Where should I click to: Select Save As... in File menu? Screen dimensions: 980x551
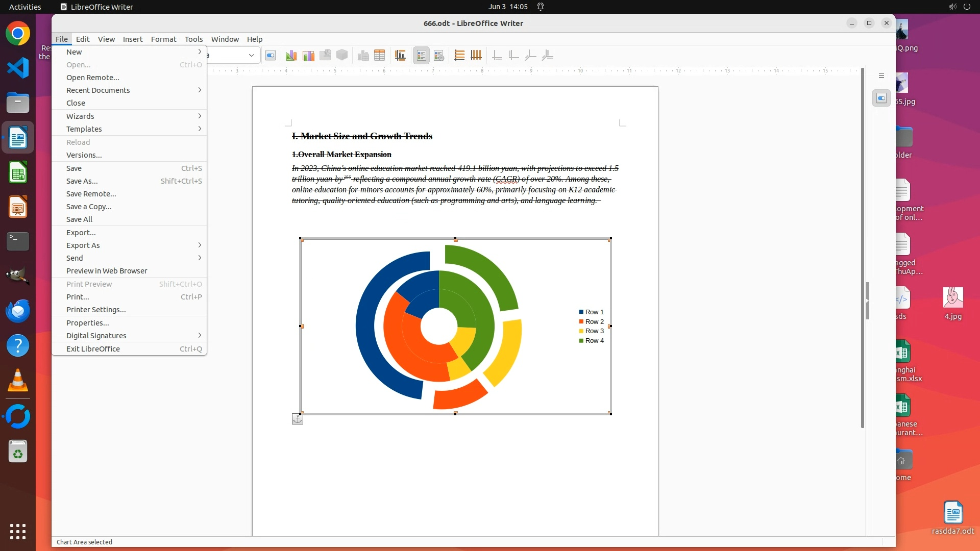point(82,181)
